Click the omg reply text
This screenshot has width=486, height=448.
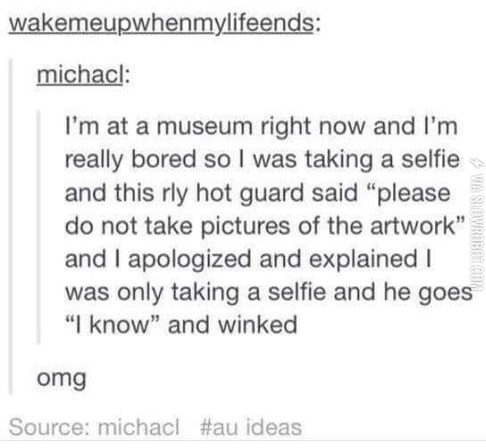(62, 378)
